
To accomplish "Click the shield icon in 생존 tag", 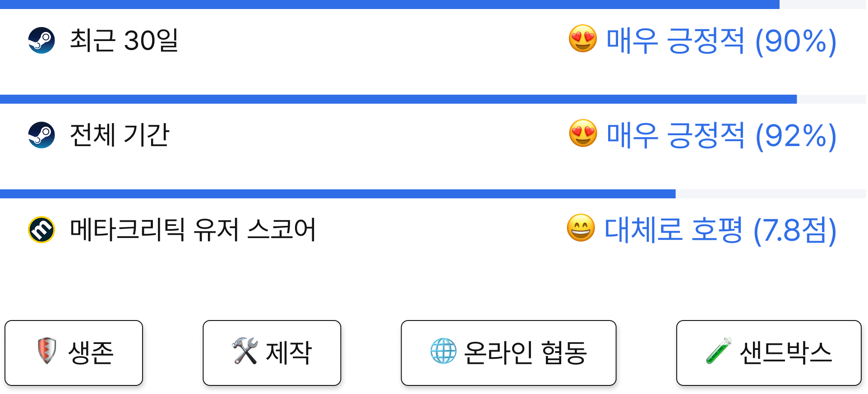I will pos(47,351).
